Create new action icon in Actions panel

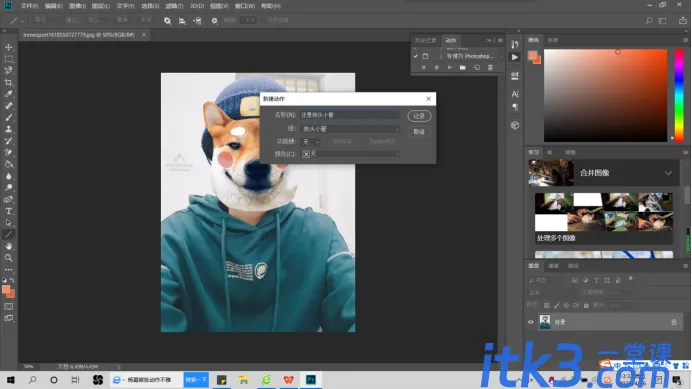pyautogui.click(x=477, y=68)
